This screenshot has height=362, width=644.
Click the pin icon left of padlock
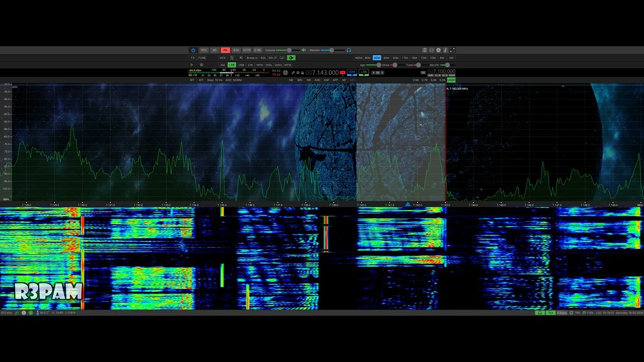click(293, 73)
